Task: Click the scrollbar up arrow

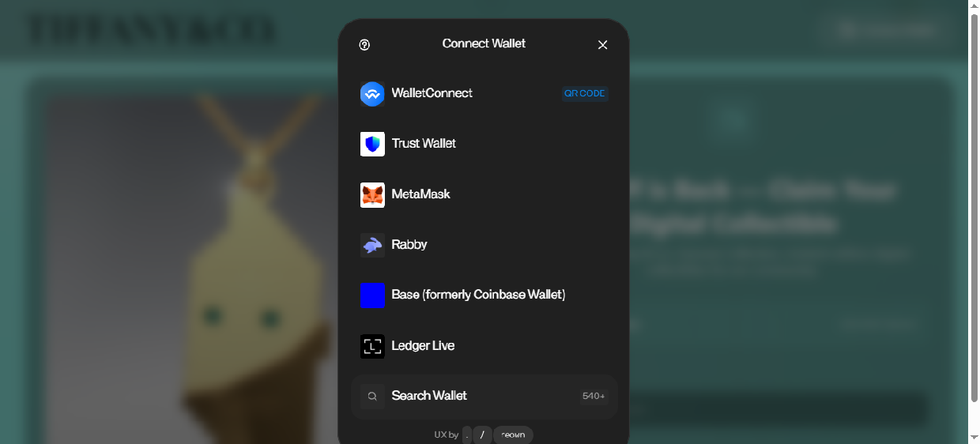Action: (x=974, y=6)
